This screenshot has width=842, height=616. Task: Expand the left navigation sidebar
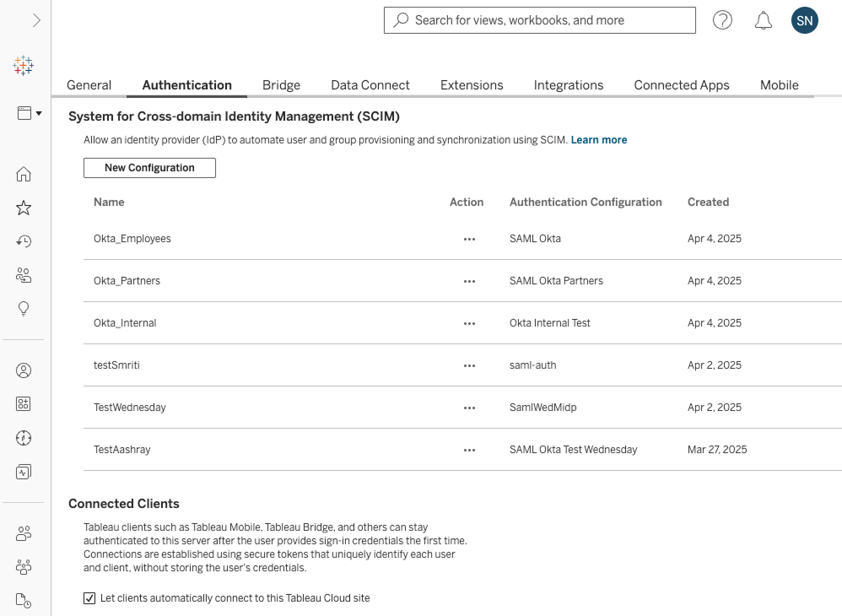point(36,20)
